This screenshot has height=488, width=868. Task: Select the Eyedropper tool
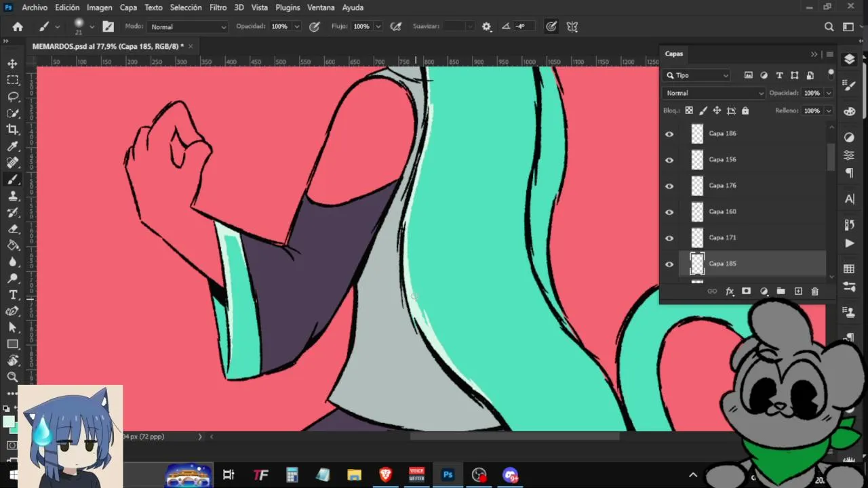tap(12, 146)
